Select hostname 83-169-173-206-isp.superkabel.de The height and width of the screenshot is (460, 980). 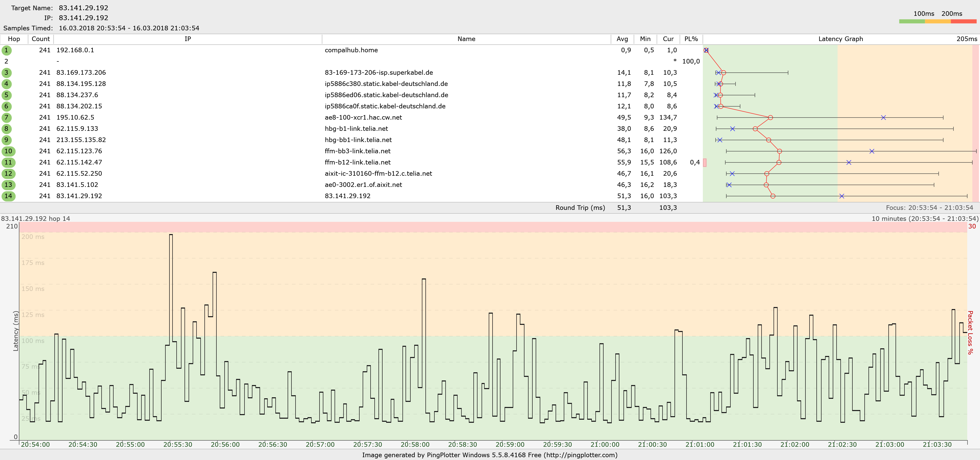379,73
